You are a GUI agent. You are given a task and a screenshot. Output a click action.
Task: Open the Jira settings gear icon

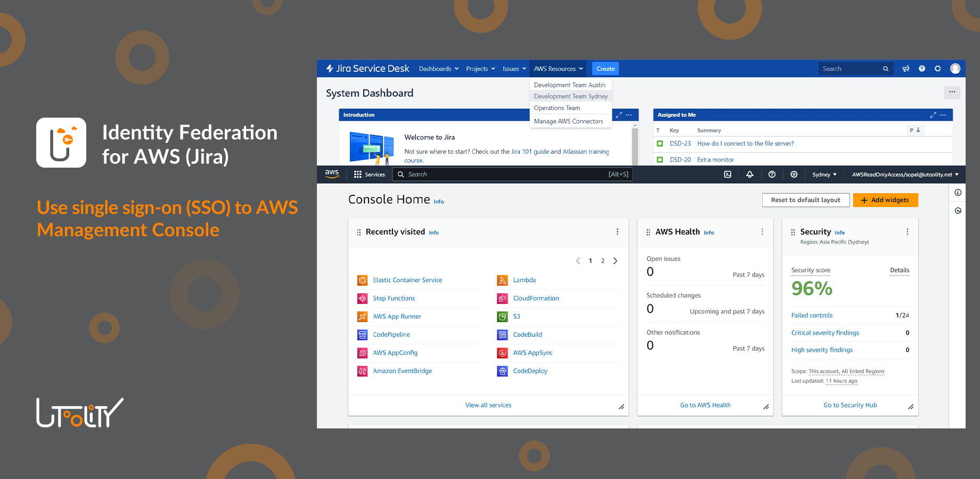[938, 69]
